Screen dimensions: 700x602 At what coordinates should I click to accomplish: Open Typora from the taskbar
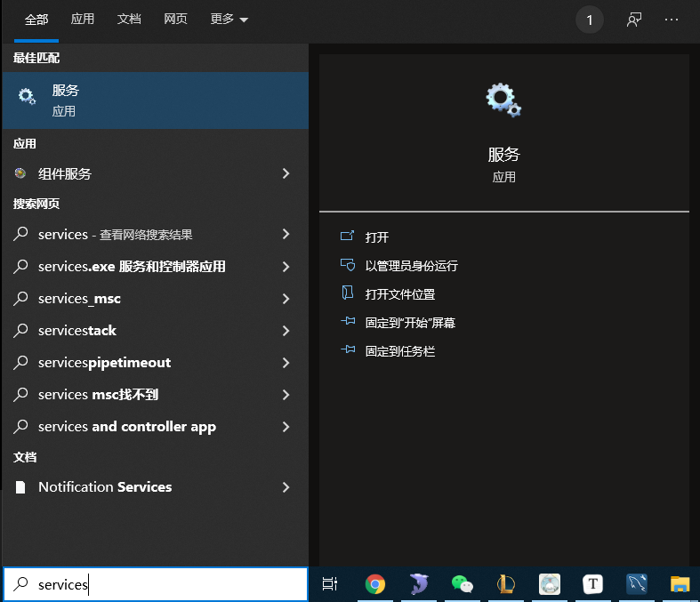593,583
